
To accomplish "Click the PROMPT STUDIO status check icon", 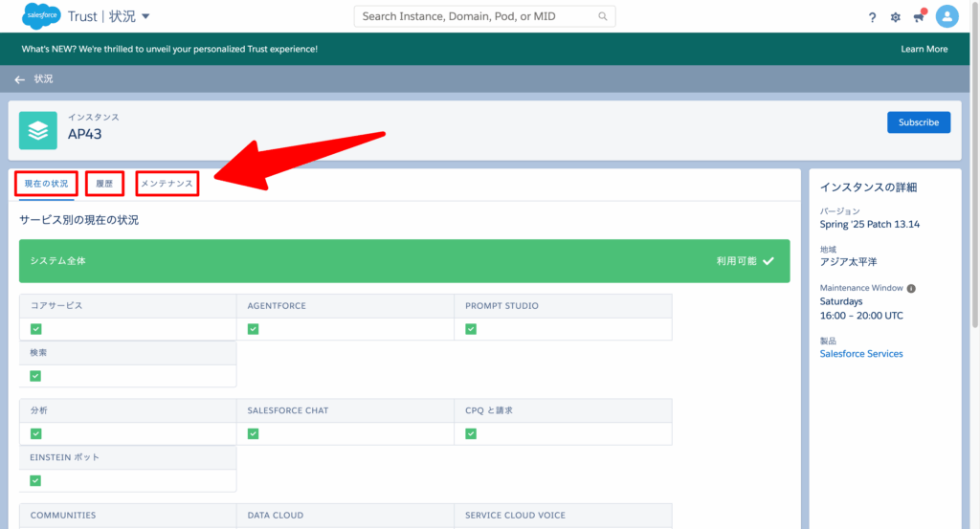I will 471,329.
